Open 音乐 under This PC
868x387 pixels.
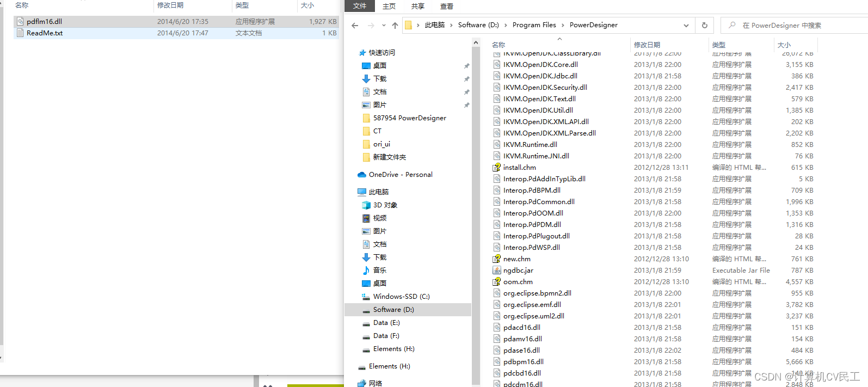click(380, 271)
